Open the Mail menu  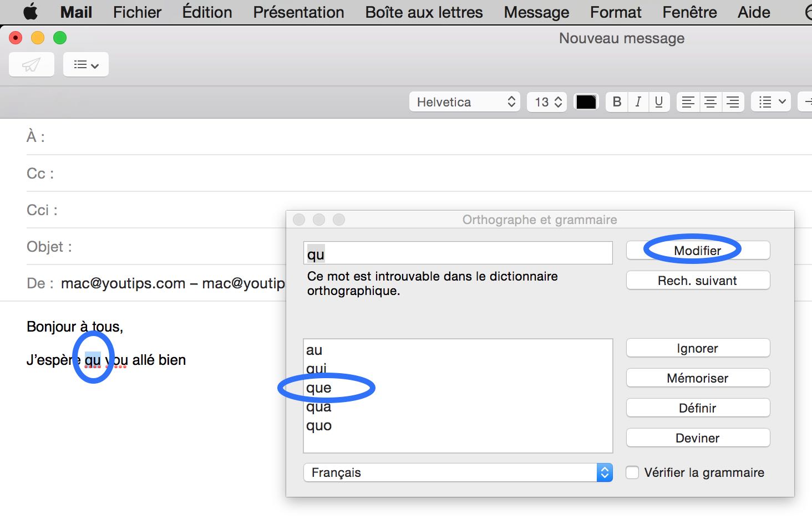(x=76, y=12)
